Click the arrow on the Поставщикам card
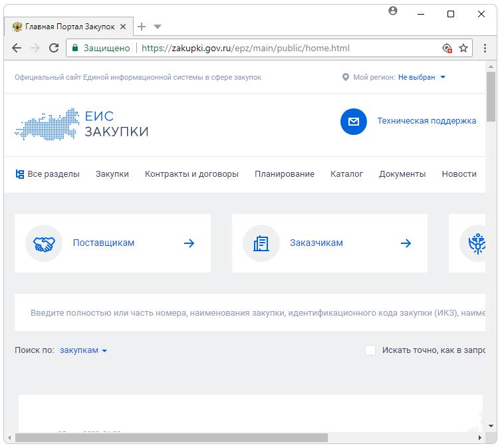The width and height of the screenshot is (500, 448). (189, 243)
